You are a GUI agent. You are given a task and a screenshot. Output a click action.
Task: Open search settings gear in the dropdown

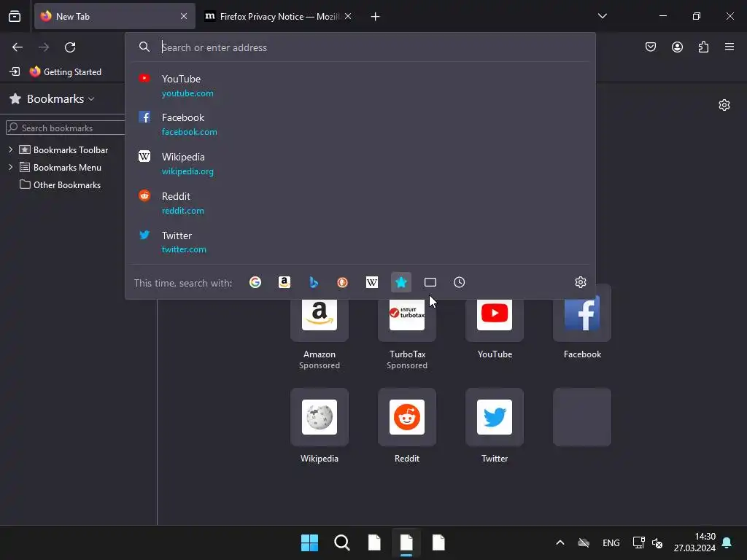click(580, 282)
